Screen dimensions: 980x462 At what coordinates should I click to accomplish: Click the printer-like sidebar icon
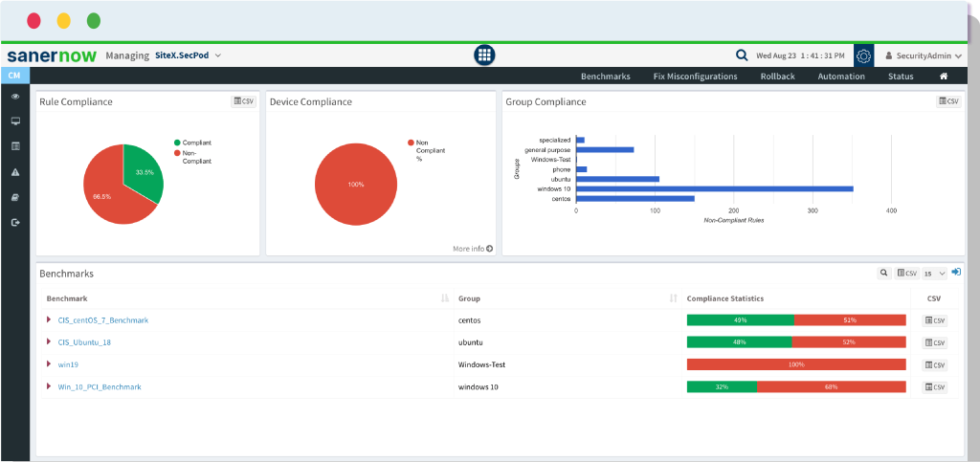click(x=15, y=197)
